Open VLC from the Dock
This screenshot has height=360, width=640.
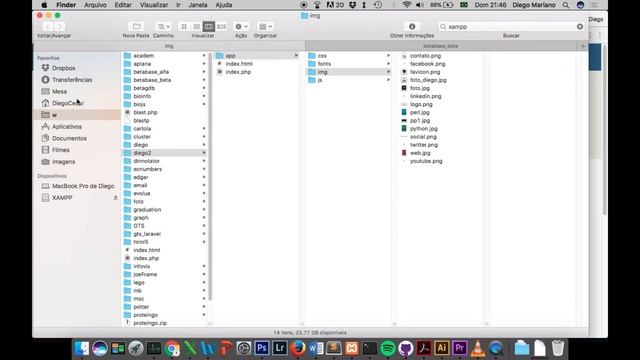click(478, 348)
